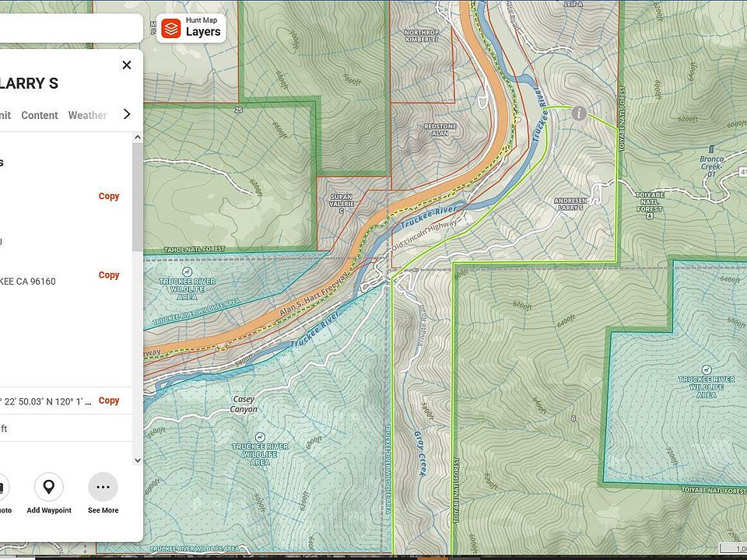Copy the coordinates value
Screen dimensions: 747x560
(x=109, y=401)
